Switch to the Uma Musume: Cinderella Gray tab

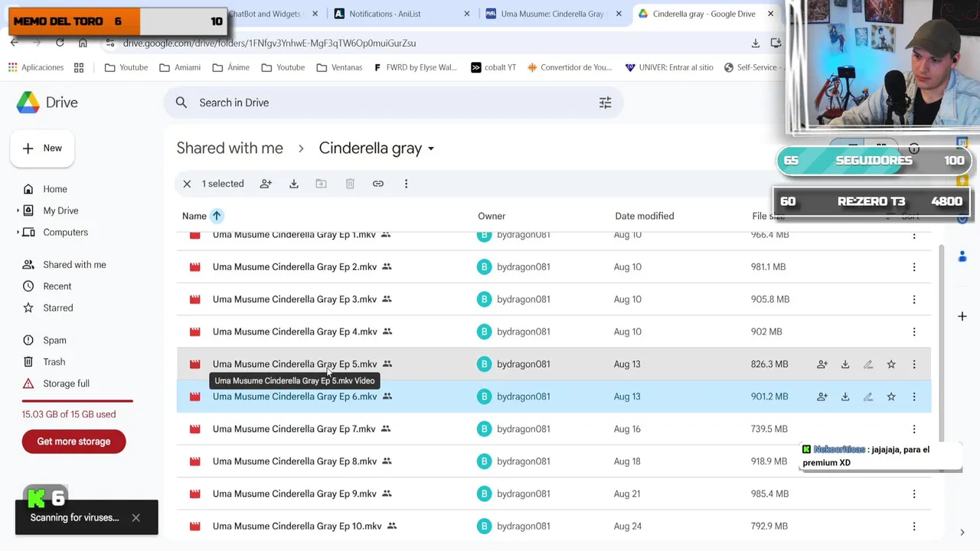tap(551, 14)
